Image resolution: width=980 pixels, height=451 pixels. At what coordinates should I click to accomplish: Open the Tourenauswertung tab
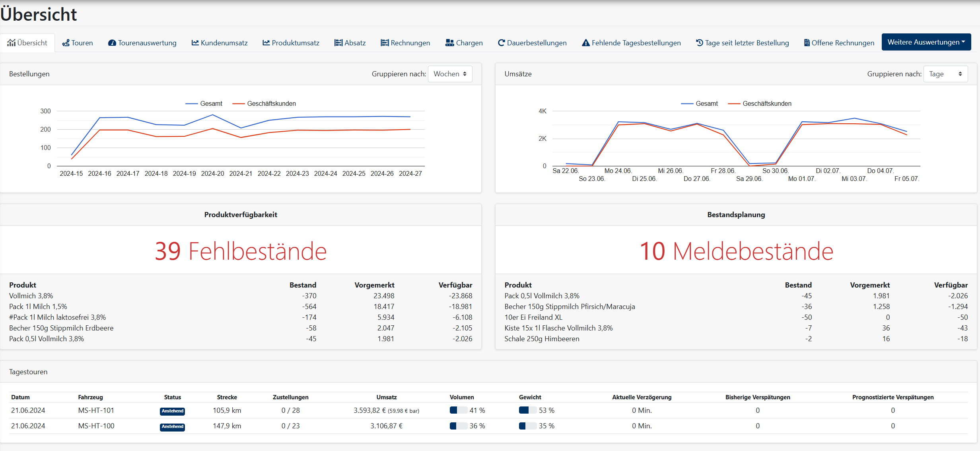[142, 43]
